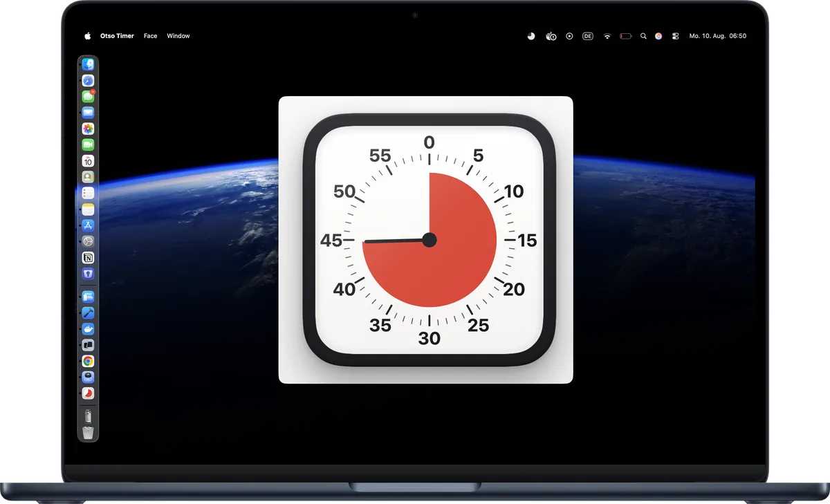Open the Window menu

pos(178,36)
